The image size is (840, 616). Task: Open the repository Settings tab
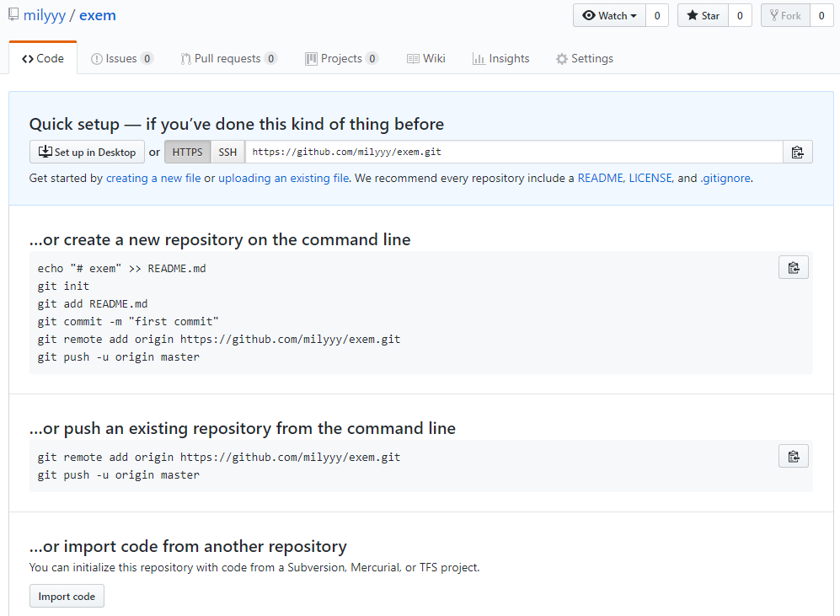click(585, 58)
